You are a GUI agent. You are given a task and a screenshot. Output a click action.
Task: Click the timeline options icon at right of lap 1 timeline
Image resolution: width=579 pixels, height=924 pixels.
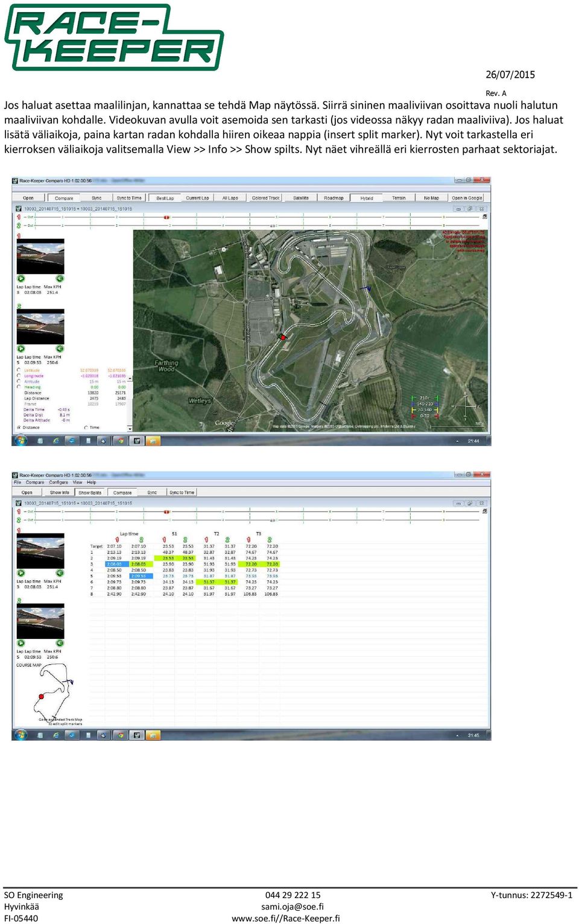pos(484,217)
